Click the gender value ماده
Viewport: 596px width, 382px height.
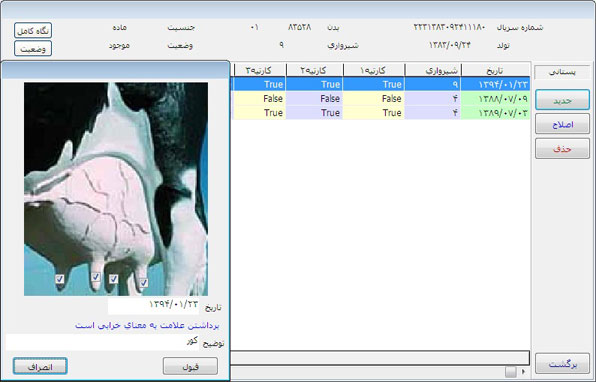(120, 27)
